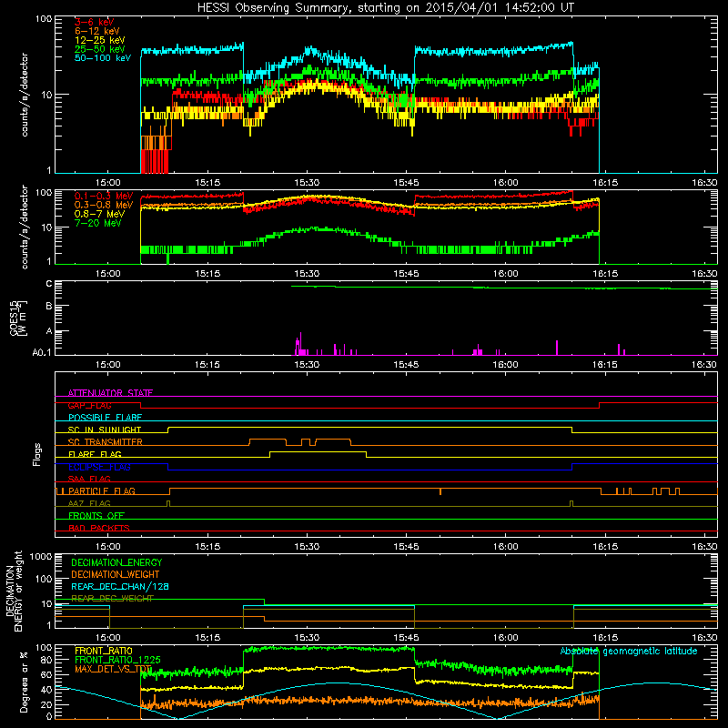Image resolution: width=728 pixels, height=728 pixels.
Task: Click the 15:30 tick label under Flags panel
Action: point(307,547)
